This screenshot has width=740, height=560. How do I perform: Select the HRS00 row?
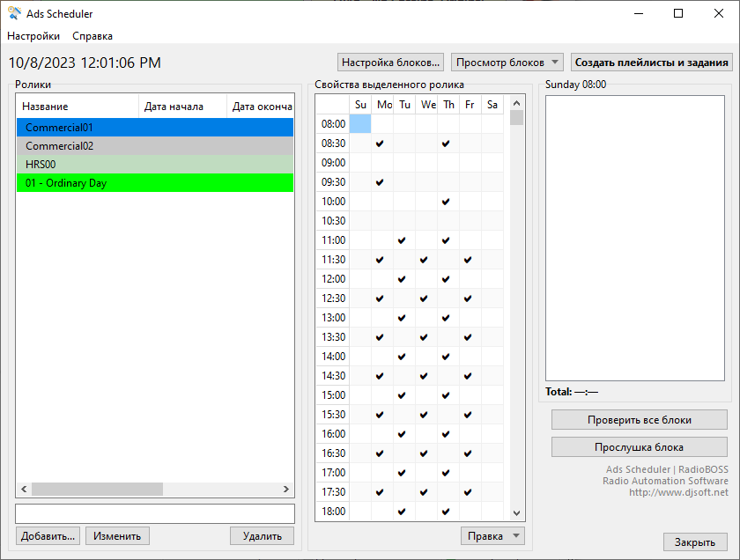coord(155,164)
